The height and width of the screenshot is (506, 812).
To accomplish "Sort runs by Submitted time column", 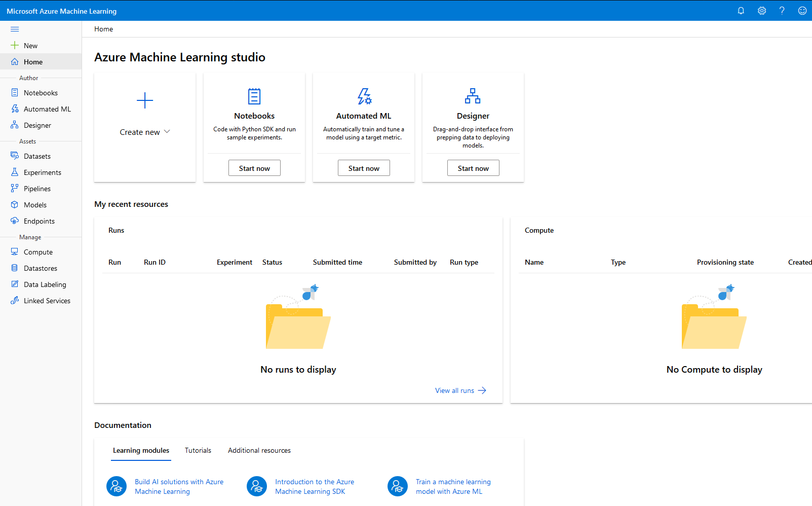I will point(337,262).
